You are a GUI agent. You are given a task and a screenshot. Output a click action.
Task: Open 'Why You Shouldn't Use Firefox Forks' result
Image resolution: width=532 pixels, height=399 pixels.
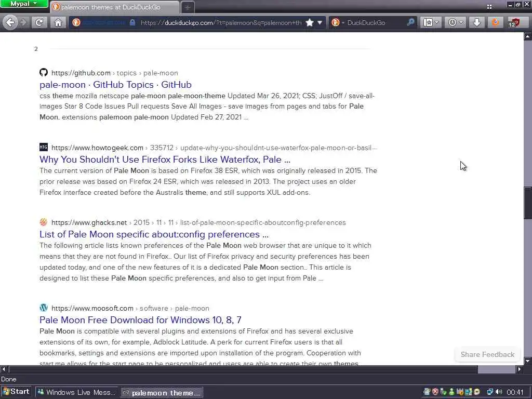coord(165,159)
